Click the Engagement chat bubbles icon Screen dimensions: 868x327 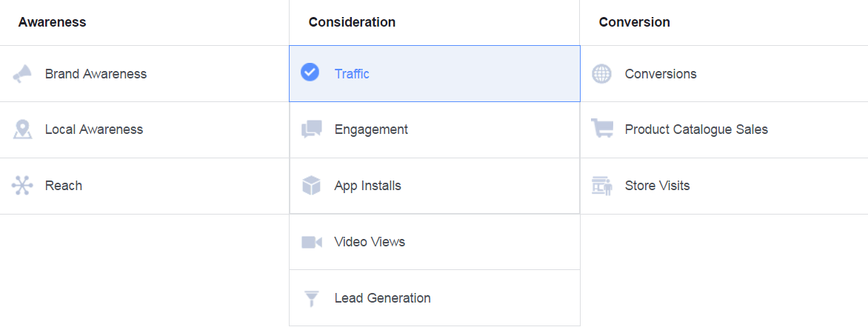coord(312,129)
